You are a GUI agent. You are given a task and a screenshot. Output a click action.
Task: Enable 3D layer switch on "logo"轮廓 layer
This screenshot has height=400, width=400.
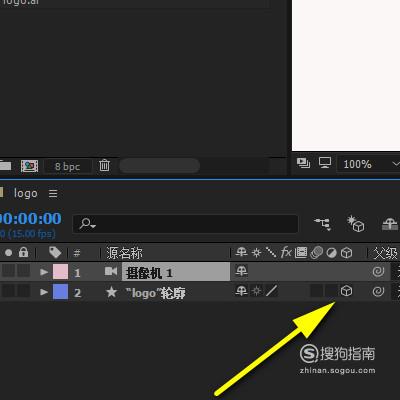click(x=347, y=291)
